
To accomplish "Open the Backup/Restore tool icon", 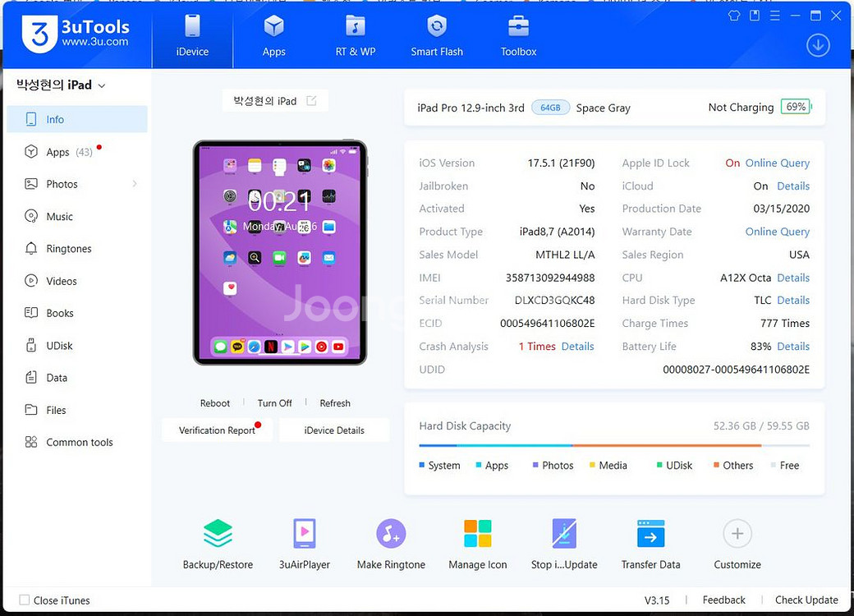I will point(218,535).
